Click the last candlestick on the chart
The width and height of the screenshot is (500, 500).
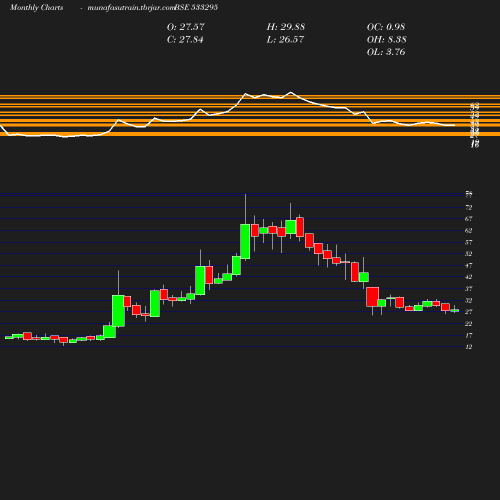pos(455,310)
